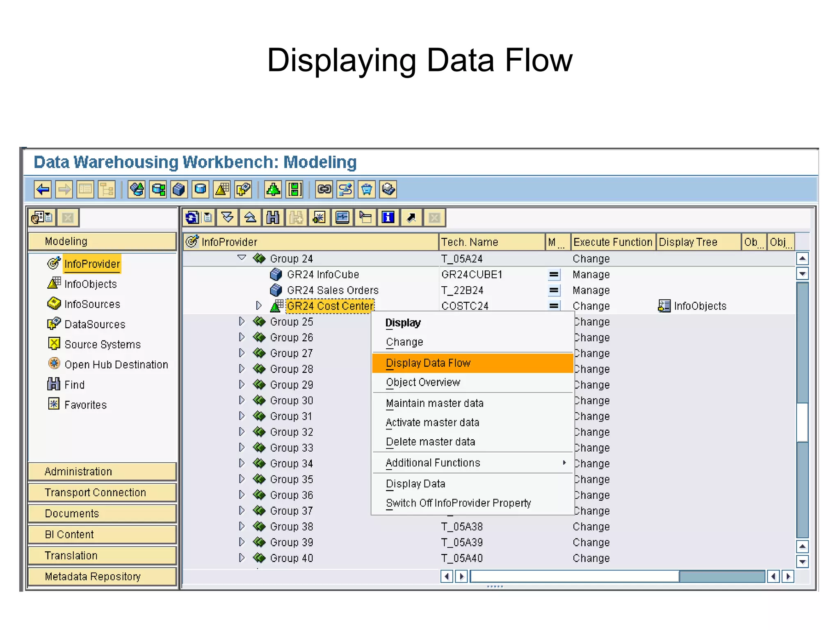
Task: Click the pushpin icon in tree toolbar
Action: click(x=411, y=217)
